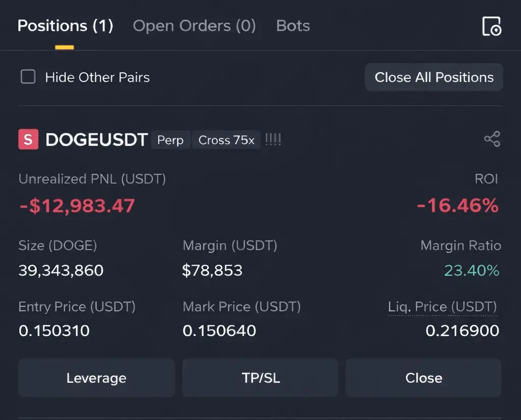Click the share position icon
The height and width of the screenshot is (420, 521).
pos(492,139)
